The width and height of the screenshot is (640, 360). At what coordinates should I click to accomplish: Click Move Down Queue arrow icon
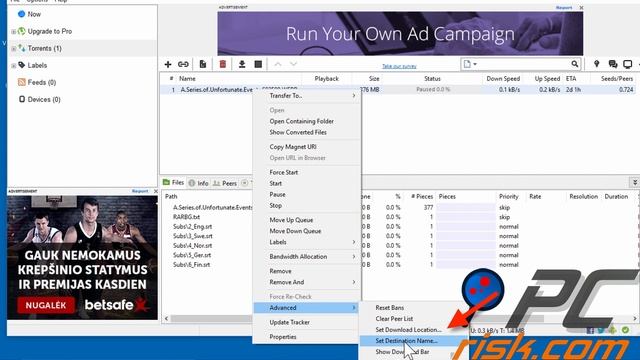click(293, 64)
